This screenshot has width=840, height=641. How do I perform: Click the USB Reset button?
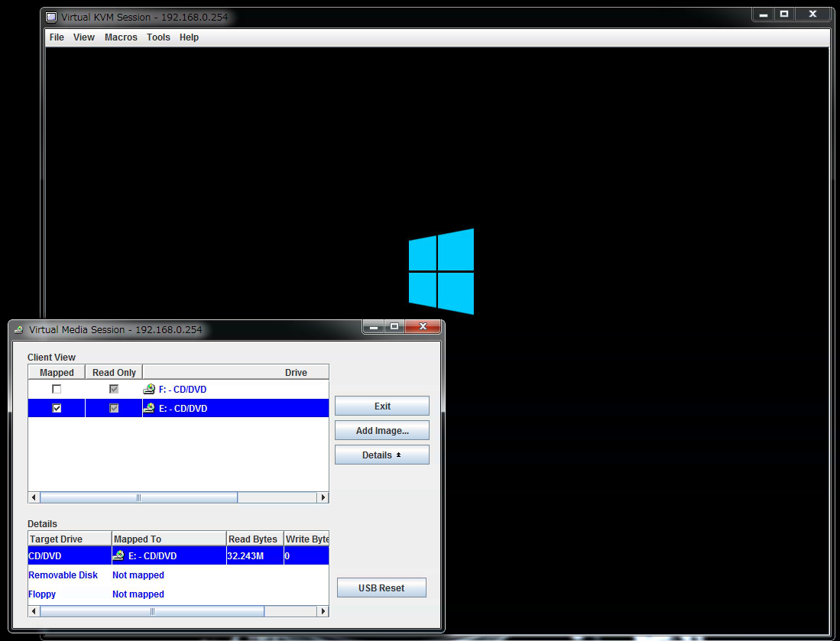coord(381,588)
